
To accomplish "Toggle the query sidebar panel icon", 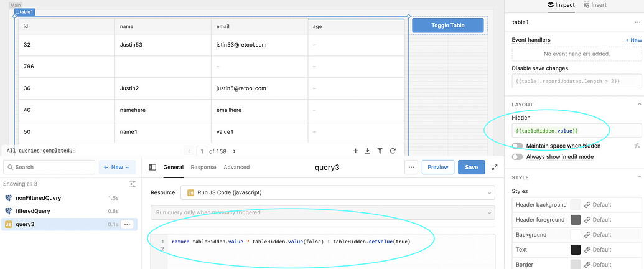I will click(x=152, y=167).
